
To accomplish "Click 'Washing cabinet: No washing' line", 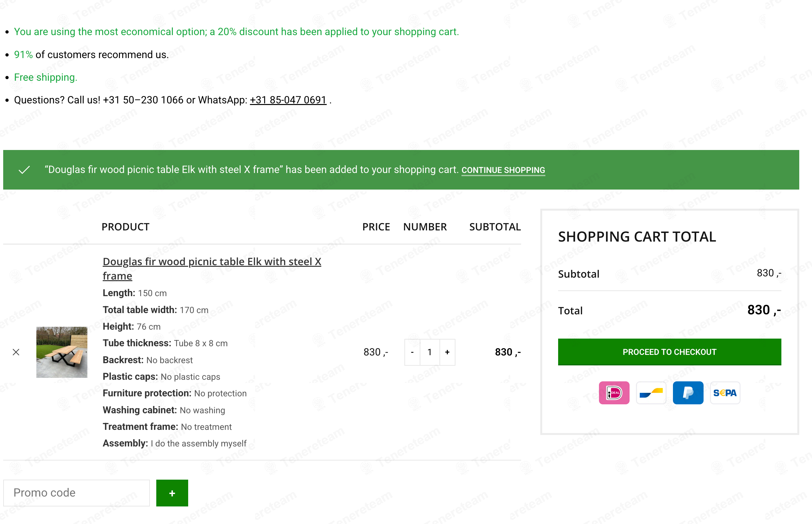I will click(x=164, y=410).
